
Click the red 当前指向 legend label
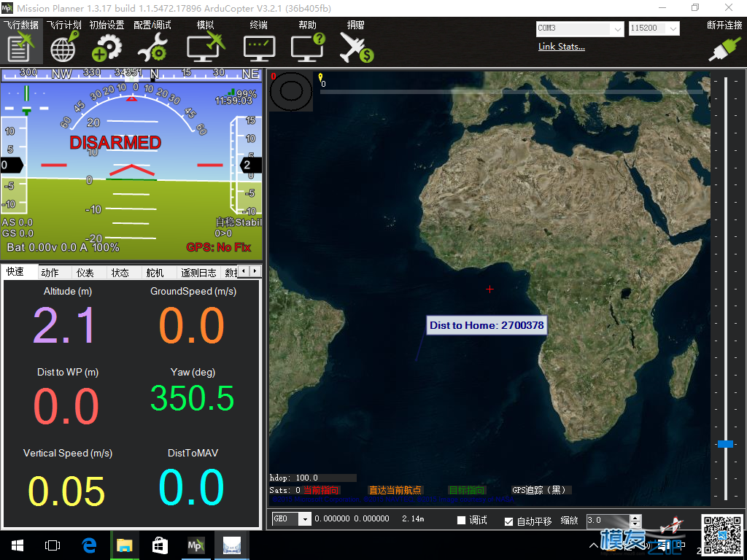[321, 490]
